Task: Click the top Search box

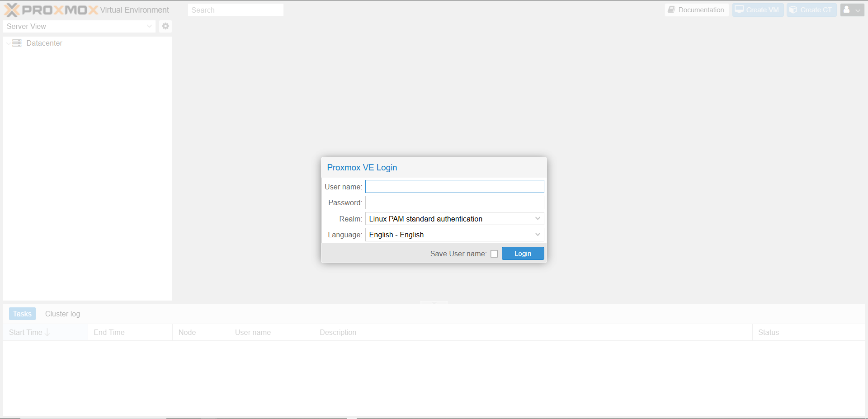Action: pyautogui.click(x=236, y=10)
